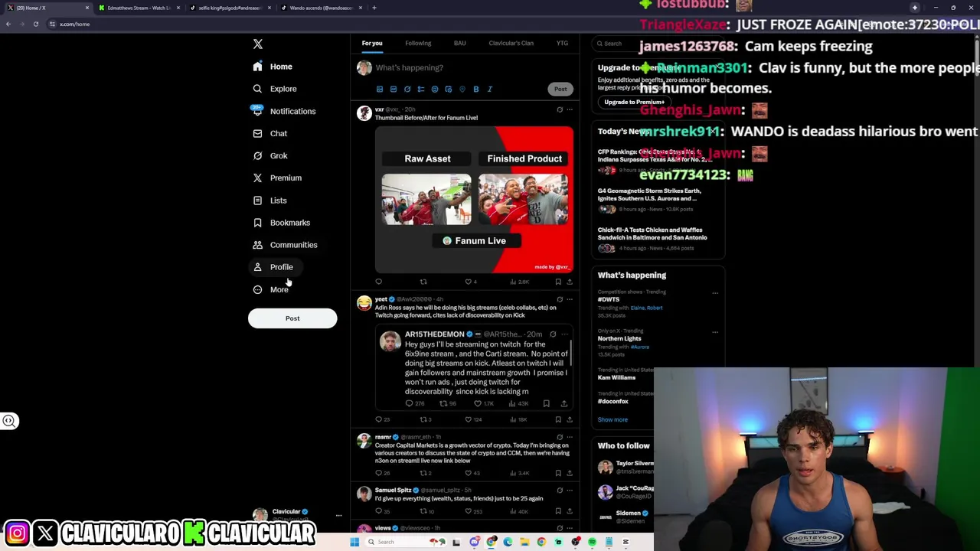Open the Premium sidebar item
980x551 pixels.
[276, 178]
